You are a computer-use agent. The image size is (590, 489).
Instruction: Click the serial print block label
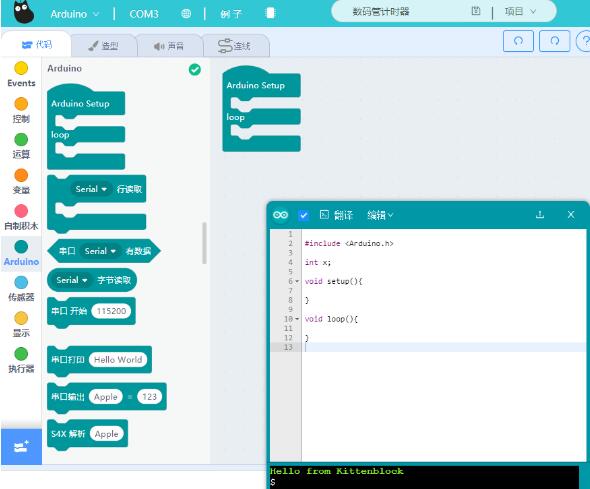68,360
